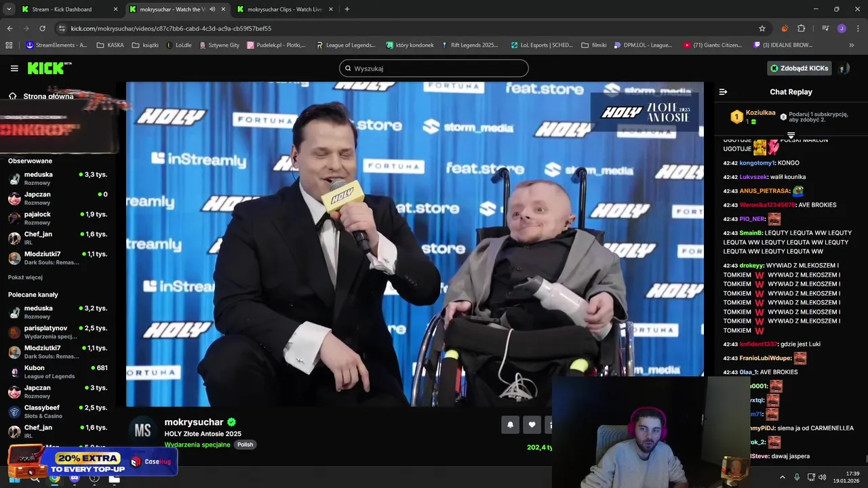Reload the page with the refresh icon
The width and height of the screenshot is (868, 488).
[42, 28]
